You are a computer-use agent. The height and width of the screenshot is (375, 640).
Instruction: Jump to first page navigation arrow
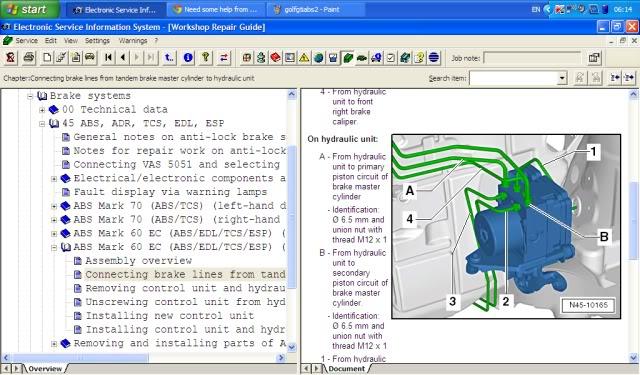tap(108, 58)
